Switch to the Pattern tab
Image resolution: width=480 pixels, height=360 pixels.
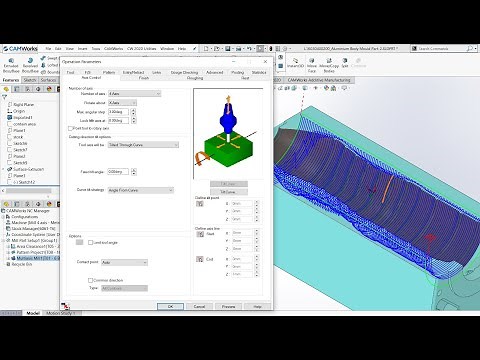109,72
